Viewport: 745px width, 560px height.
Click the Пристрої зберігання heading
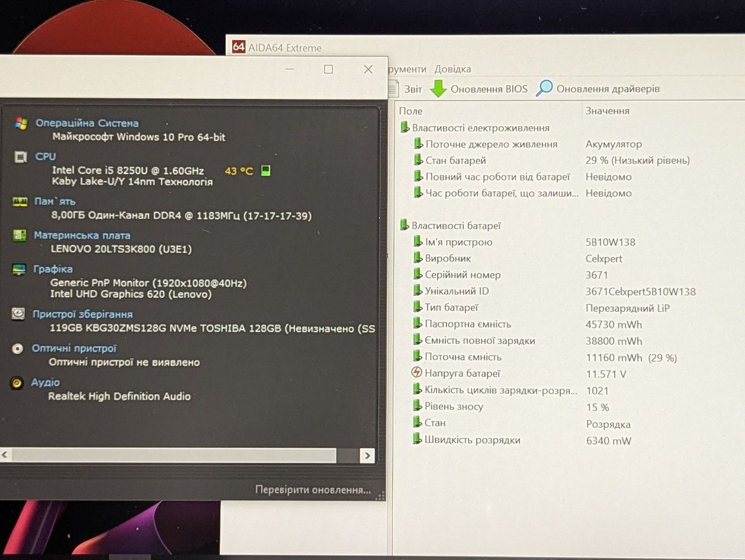click(x=83, y=314)
